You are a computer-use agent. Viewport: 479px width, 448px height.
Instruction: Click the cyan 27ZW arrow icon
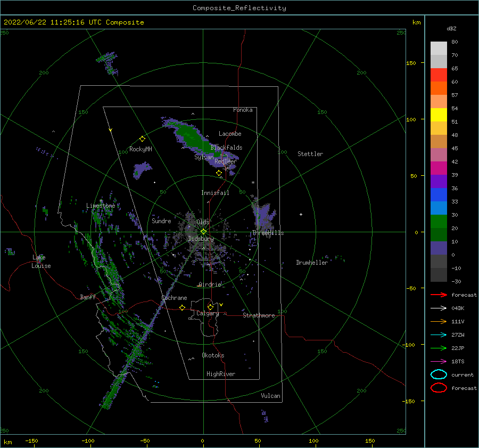click(x=439, y=335)
